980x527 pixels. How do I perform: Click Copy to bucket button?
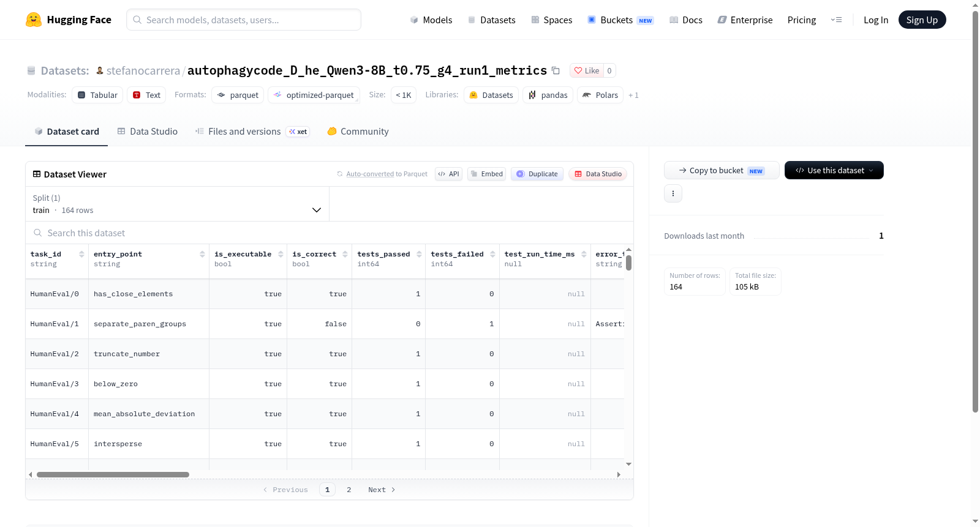click(722, 170)
